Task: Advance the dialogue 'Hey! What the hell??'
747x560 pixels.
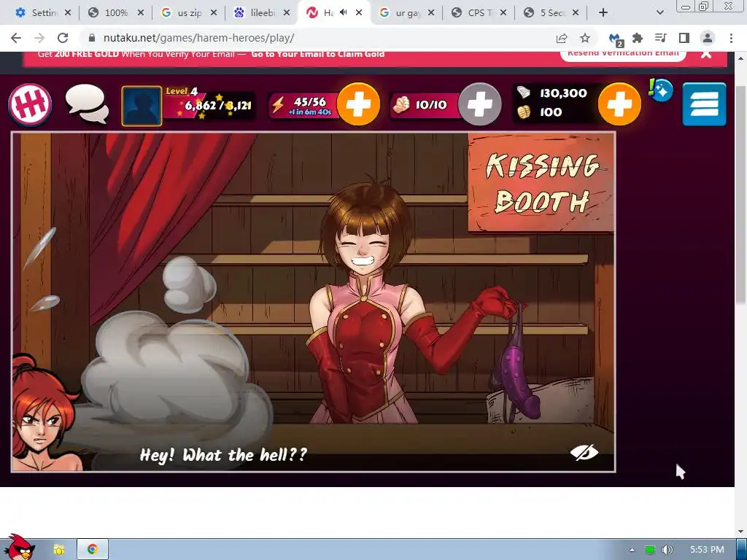Action: pyautogui.click(x=223, y=455)
